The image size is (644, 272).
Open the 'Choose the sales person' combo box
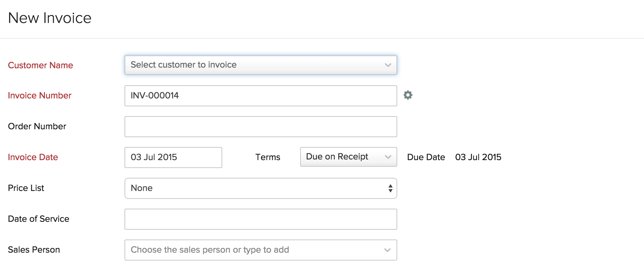256,250
